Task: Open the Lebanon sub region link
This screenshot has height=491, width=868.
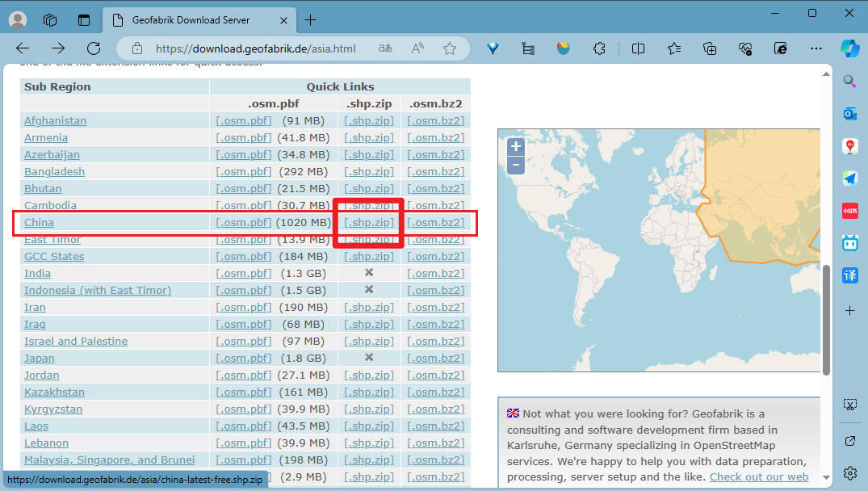Action: pos(47,443)
